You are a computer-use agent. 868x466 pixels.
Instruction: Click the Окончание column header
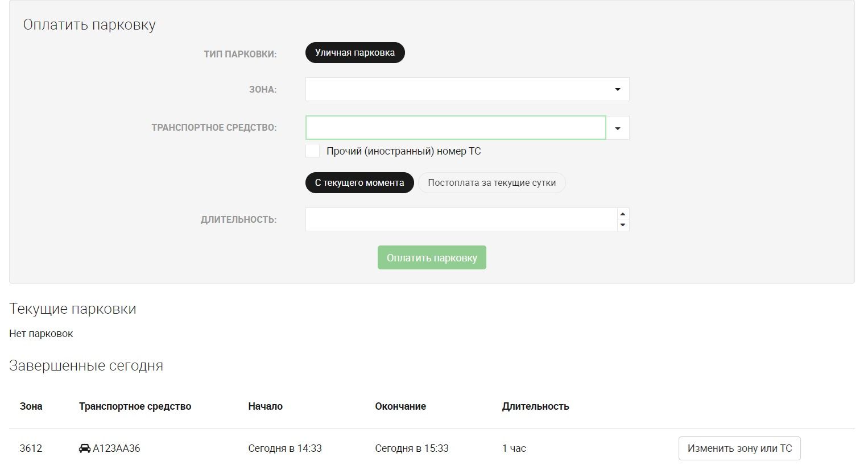point(400,406)
